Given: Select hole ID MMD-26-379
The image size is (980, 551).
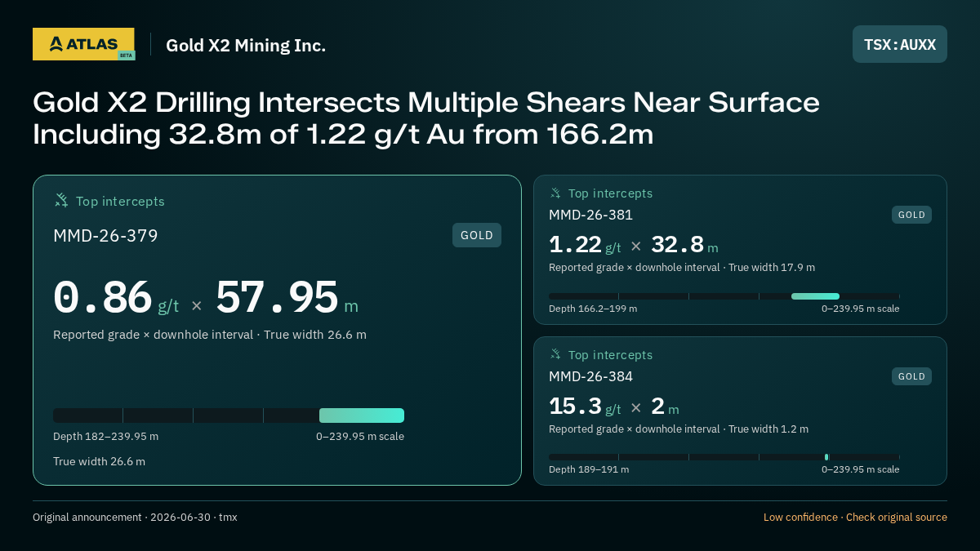Looking at the screenshot, I should [x=105, y=236].
